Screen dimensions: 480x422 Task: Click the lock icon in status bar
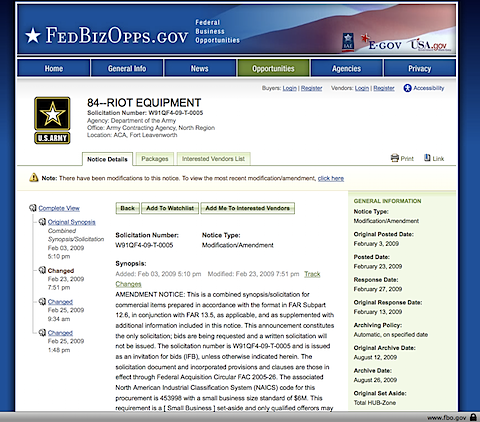(473, 417)
